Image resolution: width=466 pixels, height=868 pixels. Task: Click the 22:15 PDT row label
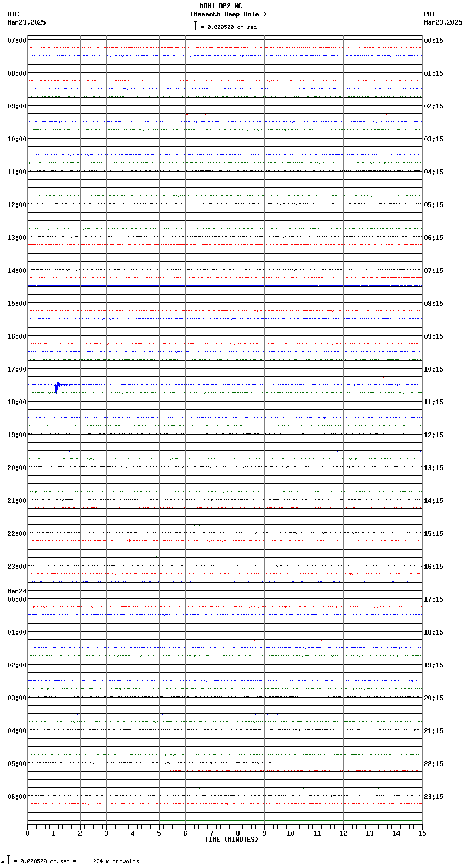434,764
